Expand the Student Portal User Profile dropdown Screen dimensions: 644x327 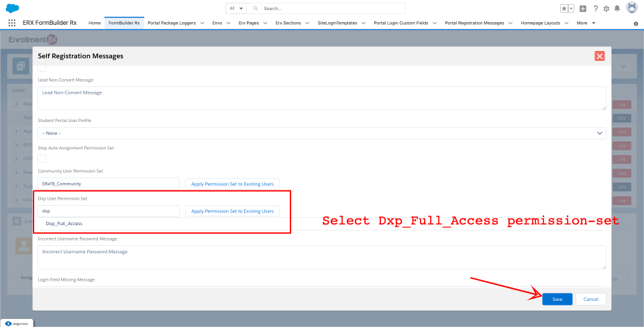322,133
